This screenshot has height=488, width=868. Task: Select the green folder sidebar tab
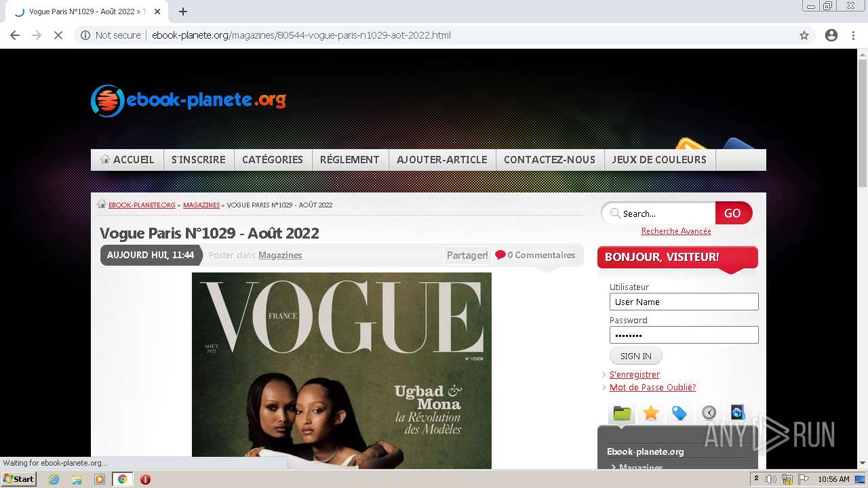click(x=623, y=413)
